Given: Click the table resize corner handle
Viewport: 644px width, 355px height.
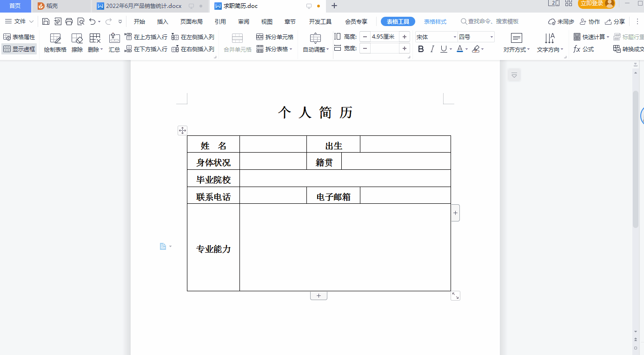Looking at the screenshot, I should click(455, 295).
